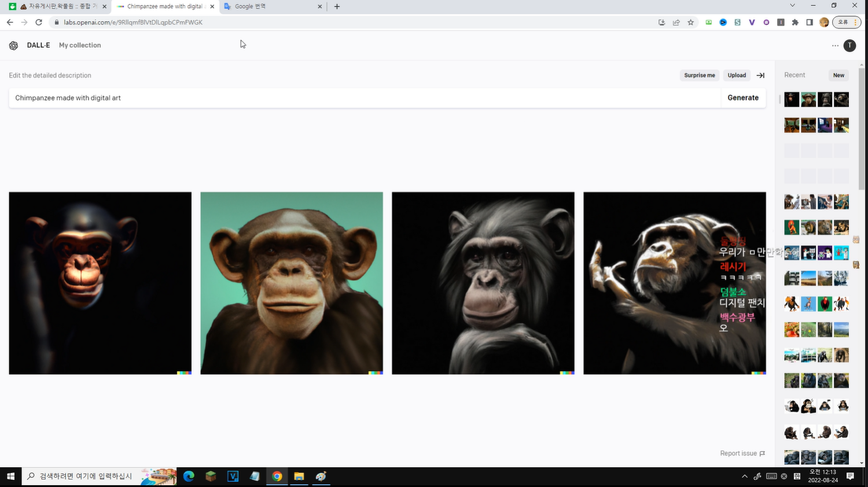868x487 pixels.
Task: Open My collection
Action: [80, 45]
